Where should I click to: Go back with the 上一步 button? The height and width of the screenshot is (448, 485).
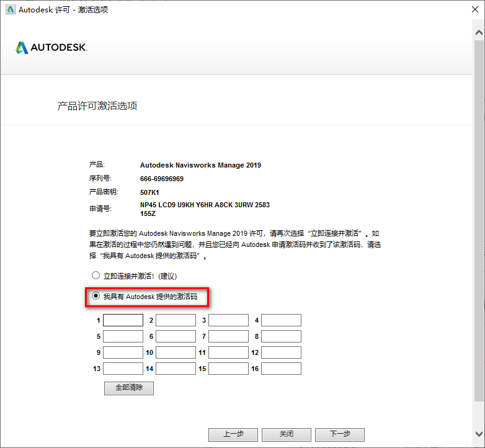click(233, 434)
